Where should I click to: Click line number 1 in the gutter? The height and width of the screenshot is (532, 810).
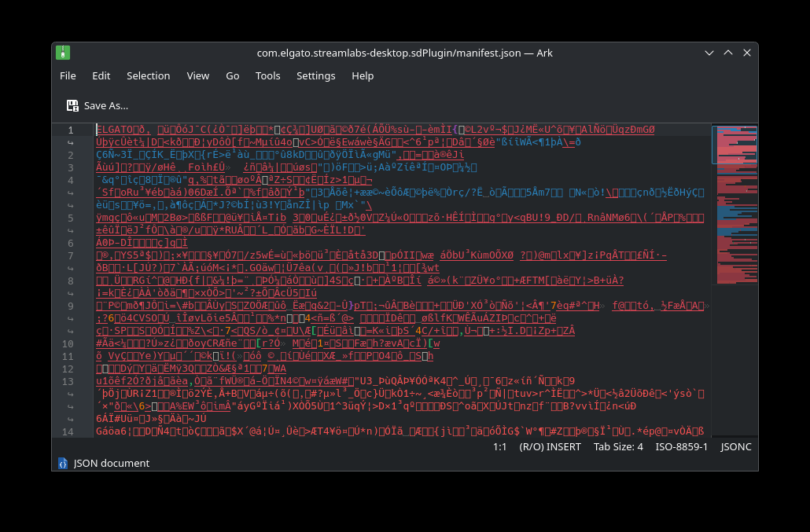click(71, 130)
